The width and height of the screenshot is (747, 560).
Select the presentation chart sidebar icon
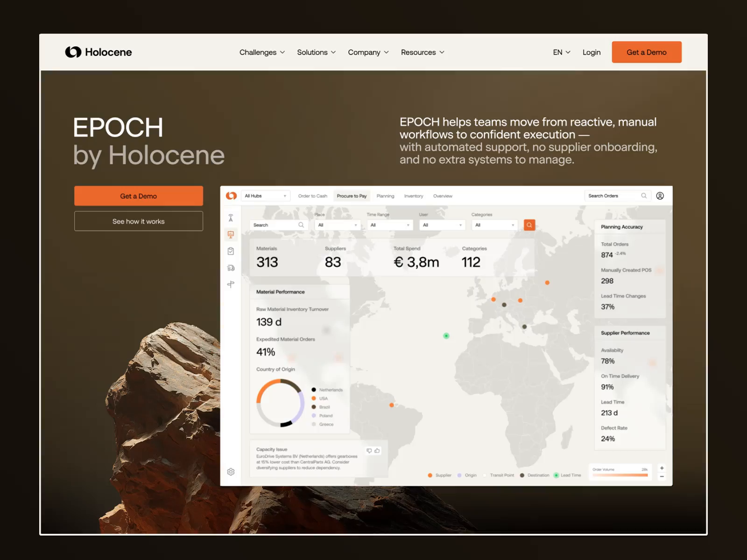(x=231, y=234)
